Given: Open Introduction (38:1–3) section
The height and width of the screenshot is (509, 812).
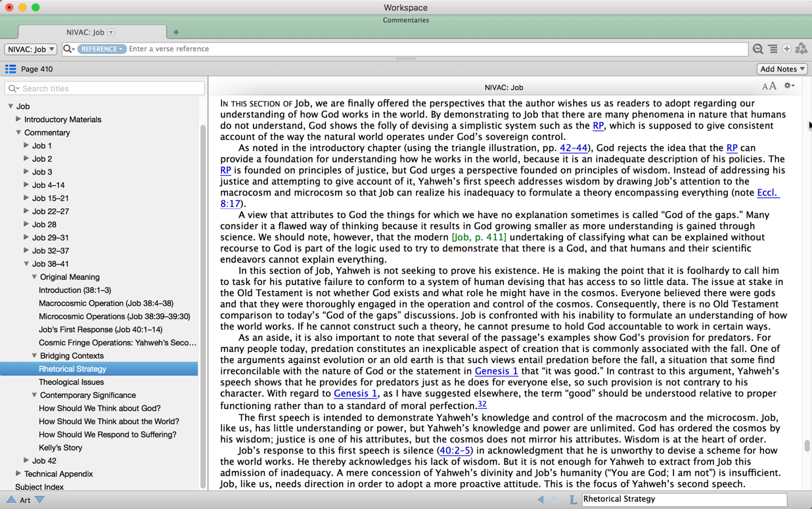Looking at the screenshot, I should point(75,290).
